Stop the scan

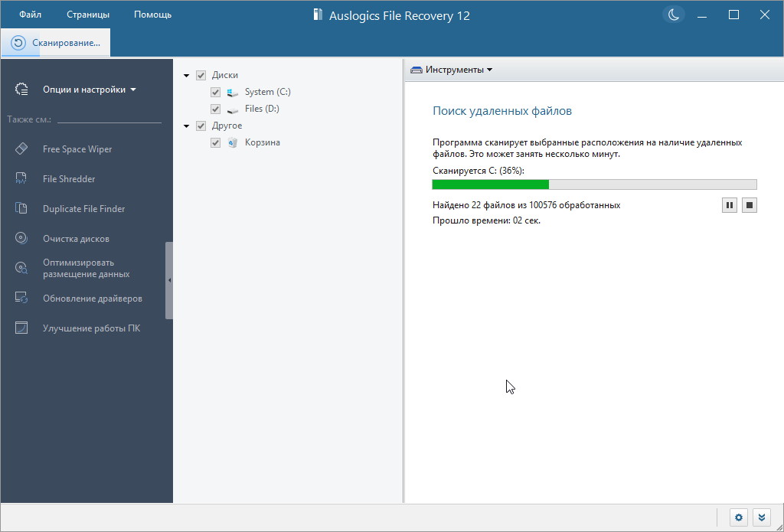[750, 205]
